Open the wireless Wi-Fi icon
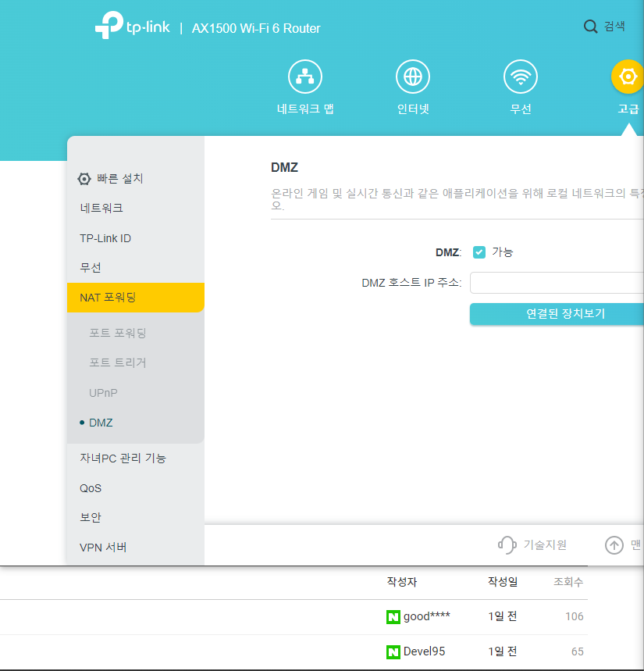 [x=520, y=77]
